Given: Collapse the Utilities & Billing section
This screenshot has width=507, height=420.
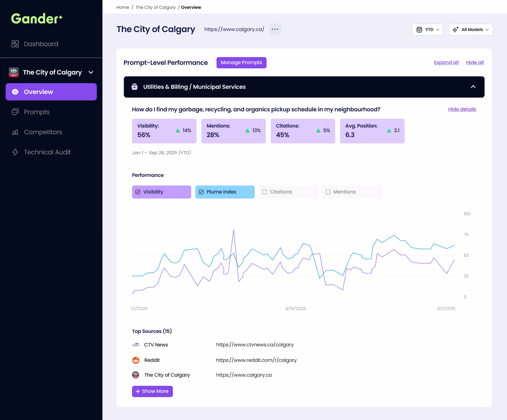Looking at the screenshot, I should coord(473,87).
